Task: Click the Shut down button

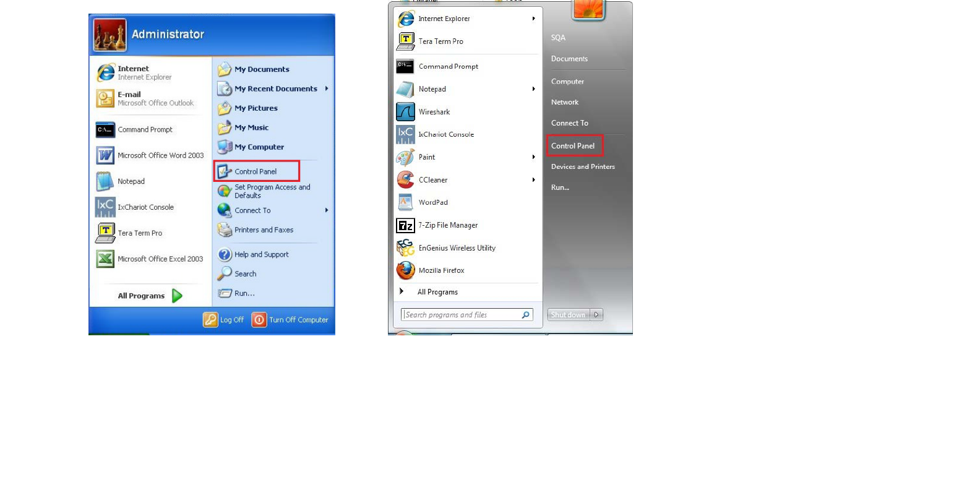Action: tap(569, 315)
